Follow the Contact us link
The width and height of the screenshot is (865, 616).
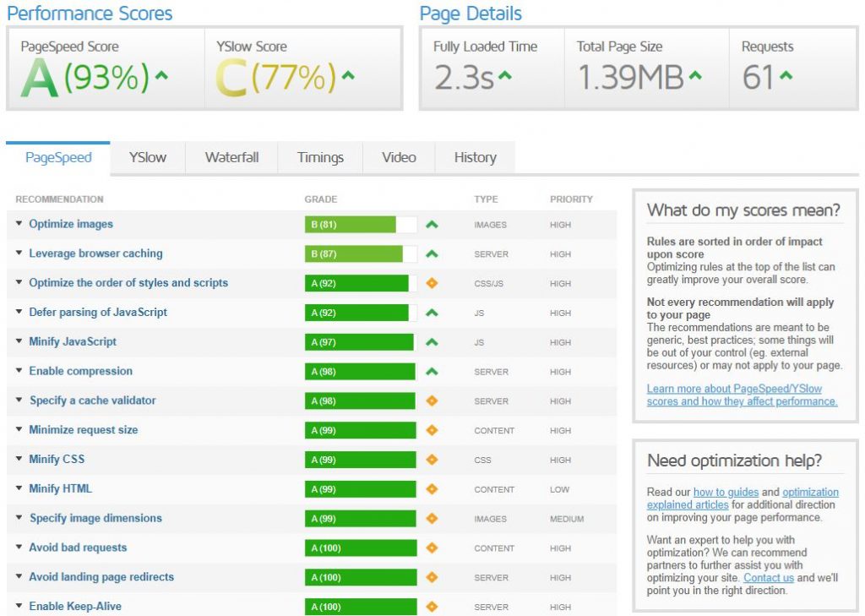click(x=768, y=578)
